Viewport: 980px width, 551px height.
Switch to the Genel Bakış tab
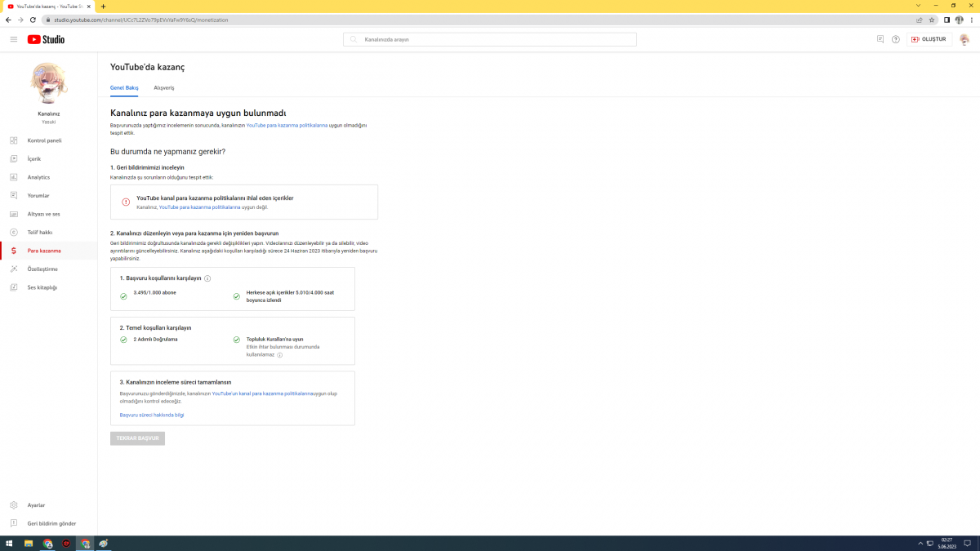coord(124,87)
